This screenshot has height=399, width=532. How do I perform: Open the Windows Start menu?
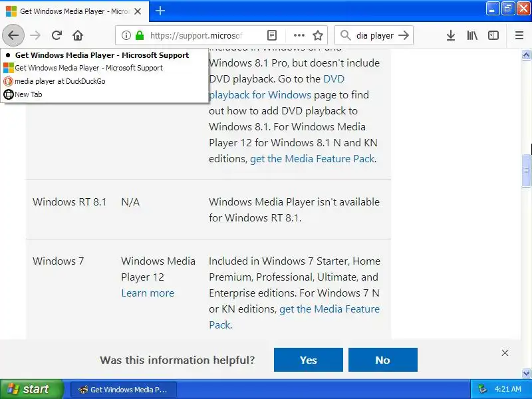[x=32, y=389]
